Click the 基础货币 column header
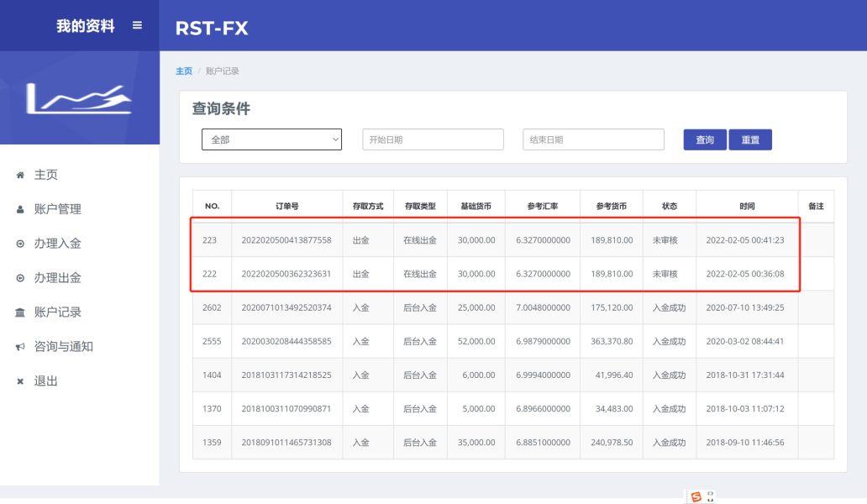The image size is (867, 504). tap(476, 206)
